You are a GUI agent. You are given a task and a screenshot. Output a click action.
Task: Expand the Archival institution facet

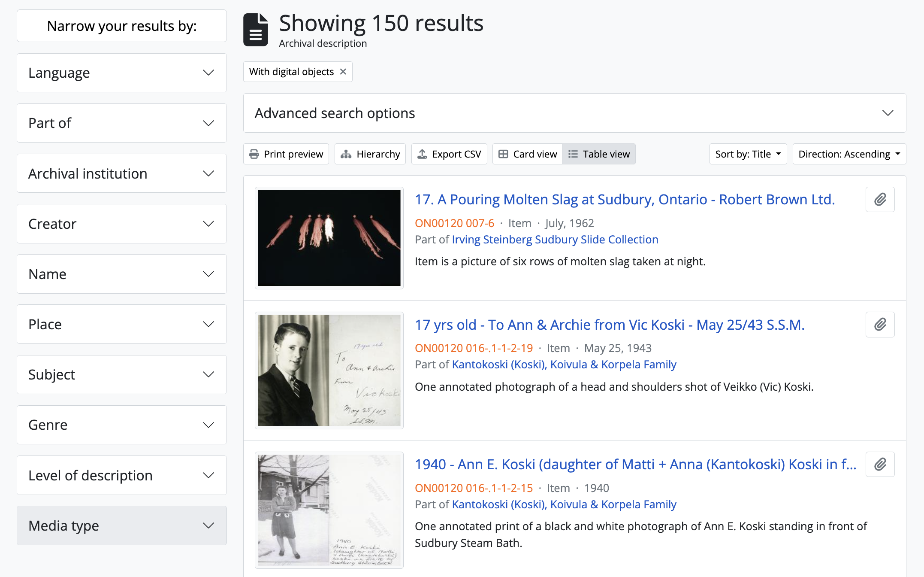coord(122,173)
